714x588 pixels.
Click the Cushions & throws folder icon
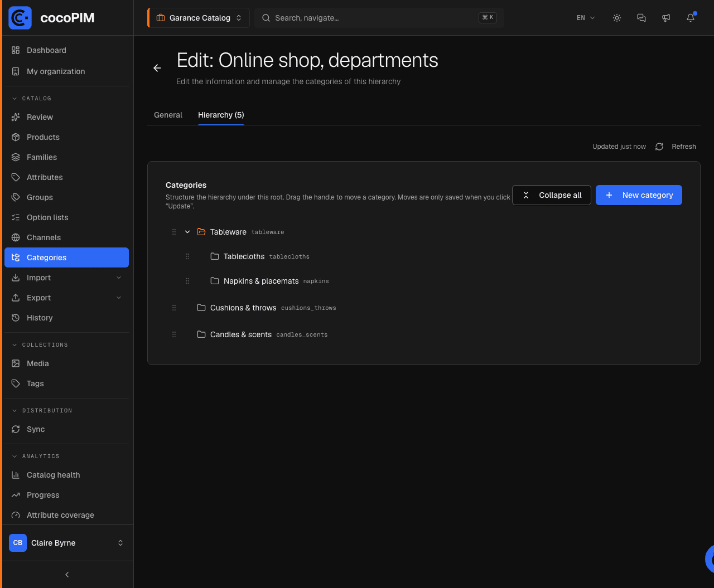pos(201,308)
